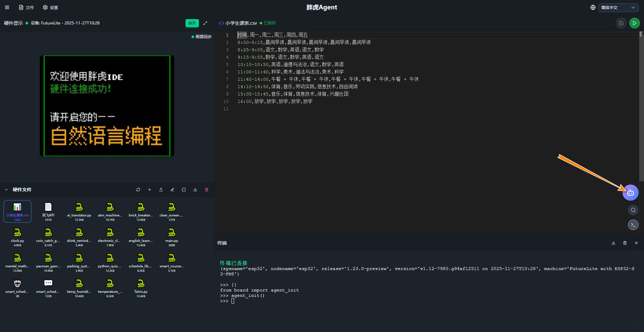Upload a file to the hardware
This screenshot has height=332, width=644.
tap(161, 190)
